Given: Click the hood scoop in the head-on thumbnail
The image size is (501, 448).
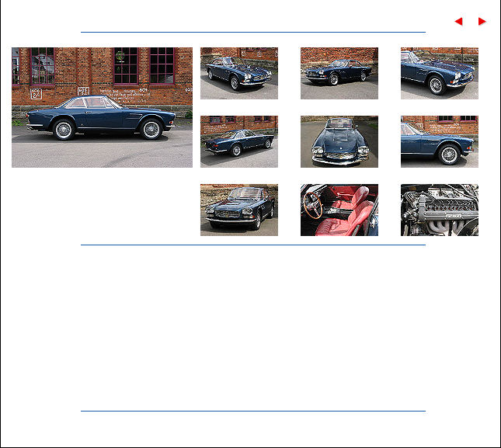Looking at the screenshot, I should (x=340, y=137).
